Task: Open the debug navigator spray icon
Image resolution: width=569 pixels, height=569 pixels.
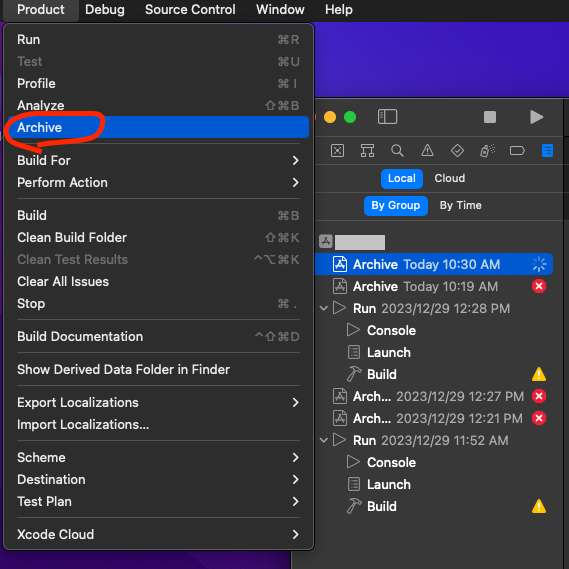Action: tap(487, 150)
